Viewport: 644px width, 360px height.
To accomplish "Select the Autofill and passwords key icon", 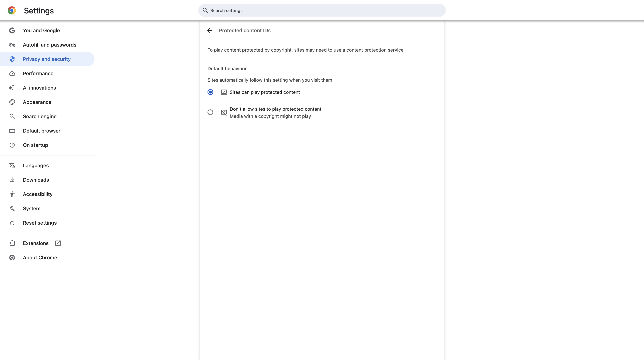I will click(12, 45).
